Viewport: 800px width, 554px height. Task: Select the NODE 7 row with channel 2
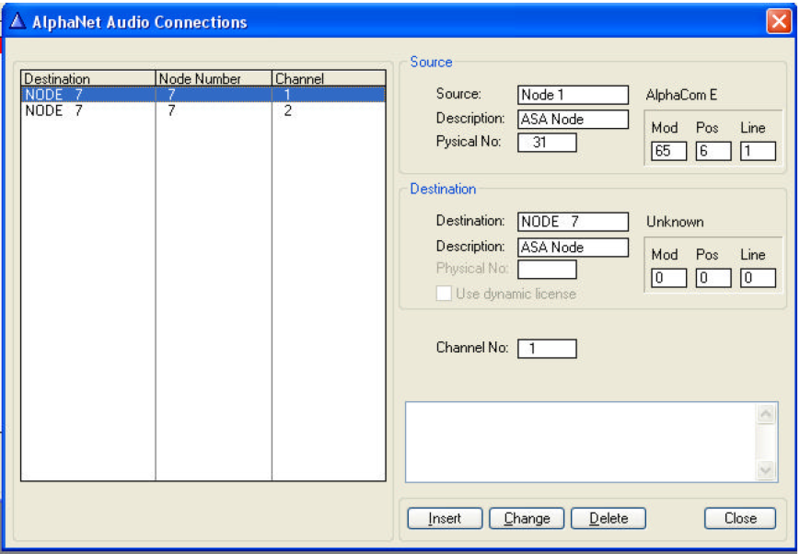(203, 110)
